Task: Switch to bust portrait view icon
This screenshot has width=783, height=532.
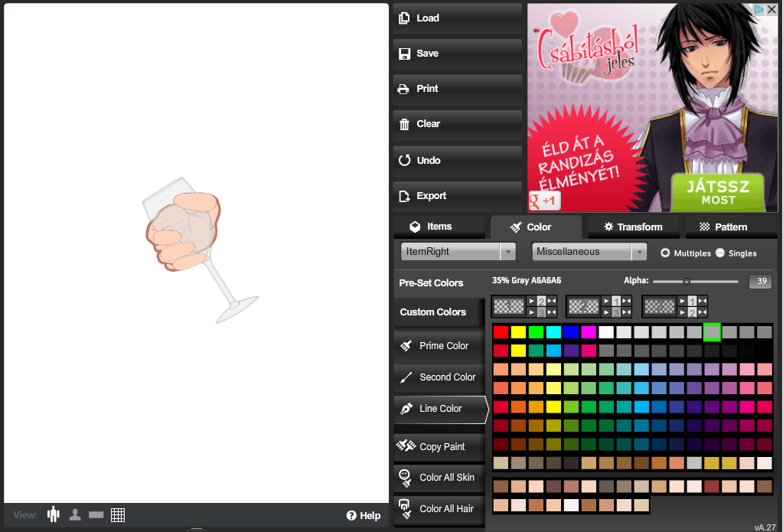Action: tap(75, 514)
